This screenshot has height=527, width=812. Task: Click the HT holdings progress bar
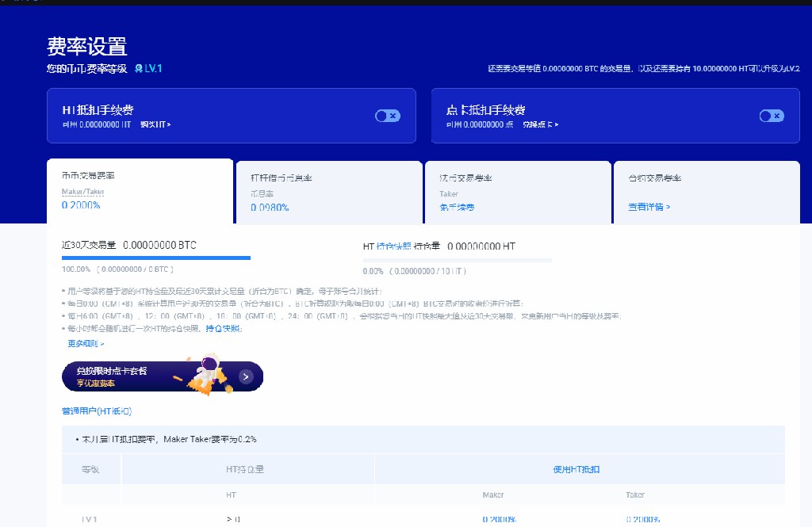click(458, 259)
